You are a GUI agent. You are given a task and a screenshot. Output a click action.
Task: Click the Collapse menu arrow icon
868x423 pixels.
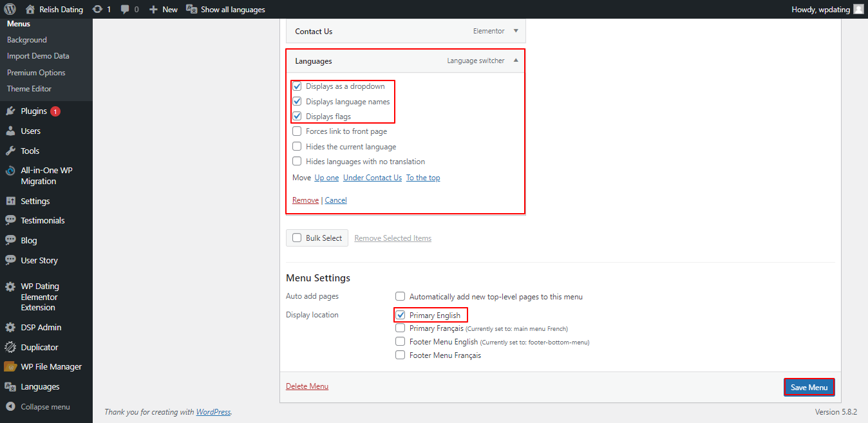click(10, 407)
